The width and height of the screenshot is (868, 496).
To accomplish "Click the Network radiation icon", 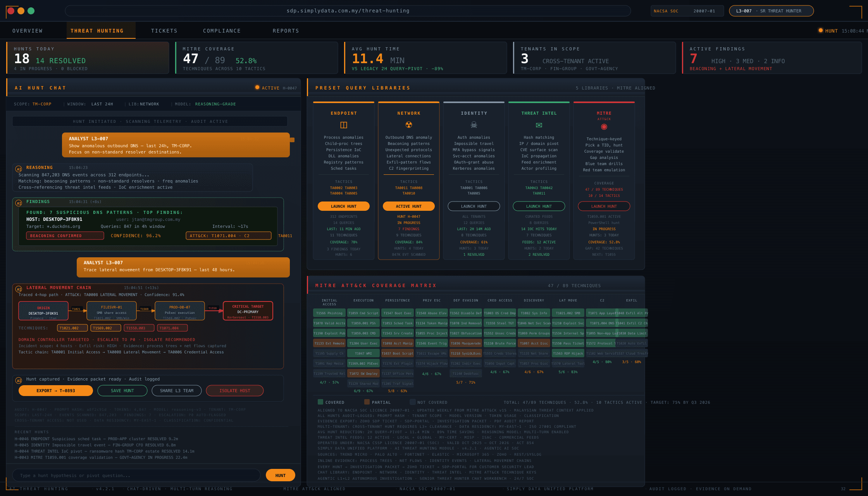I will pos(409,125).
